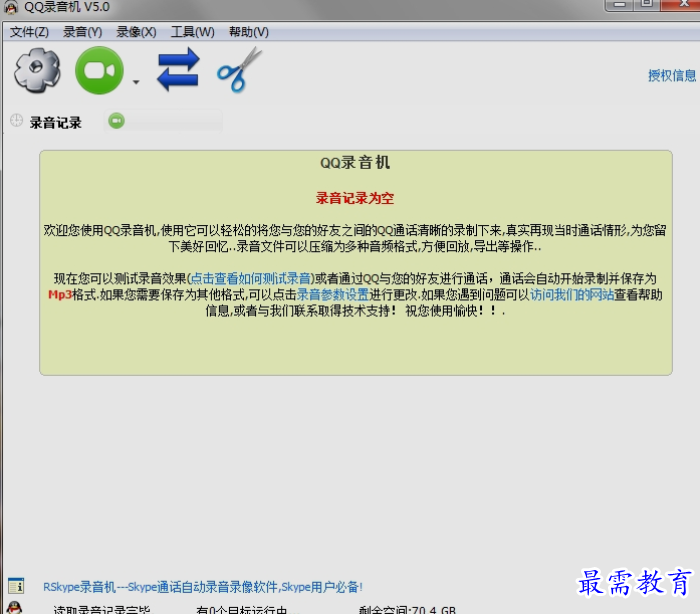Close the QQ录音机 window
The height and width of the screenshot is (614, 700).
point(681,4)
